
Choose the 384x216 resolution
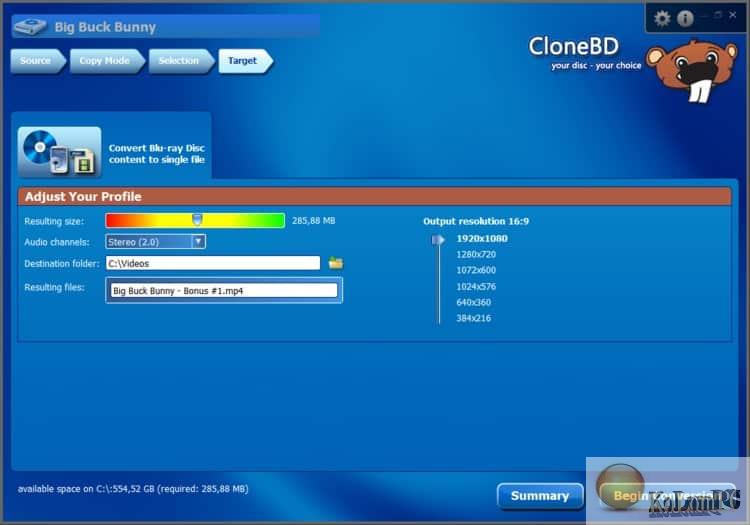click(474, 318)
